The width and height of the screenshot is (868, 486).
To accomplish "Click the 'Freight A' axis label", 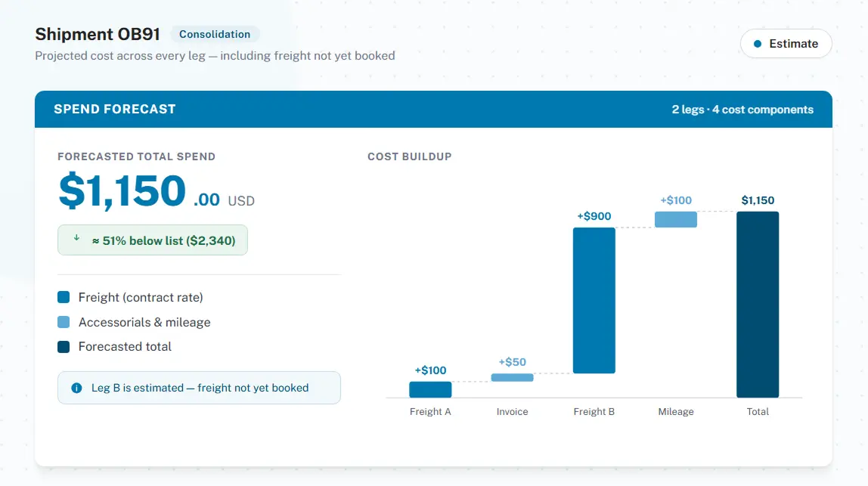I will [x=430, y=412].
